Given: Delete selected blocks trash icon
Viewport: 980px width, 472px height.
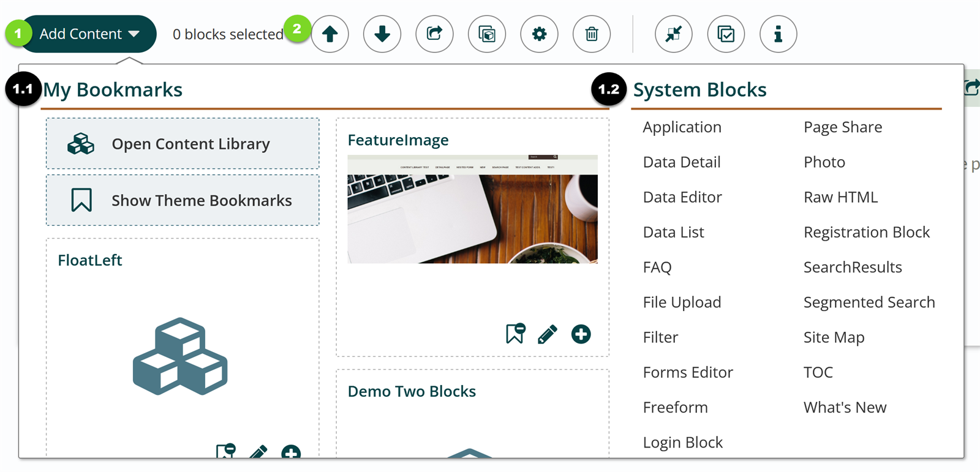Looking at the screenshot, I should (592, 34).
